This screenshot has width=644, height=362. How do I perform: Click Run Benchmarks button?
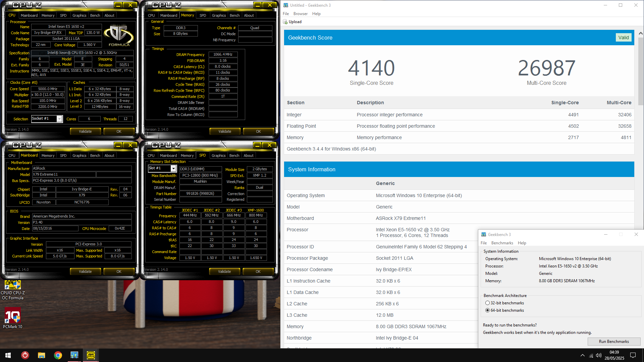click(x=614, y=342)
